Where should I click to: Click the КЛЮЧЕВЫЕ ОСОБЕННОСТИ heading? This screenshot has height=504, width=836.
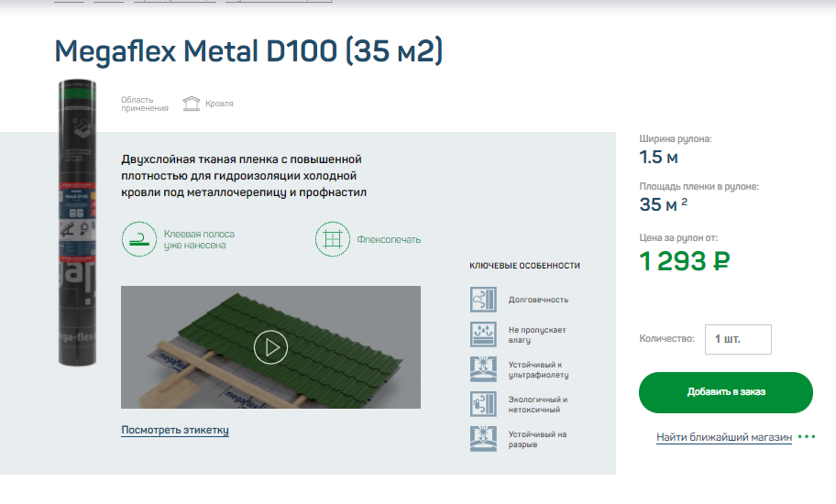[524, 266]
